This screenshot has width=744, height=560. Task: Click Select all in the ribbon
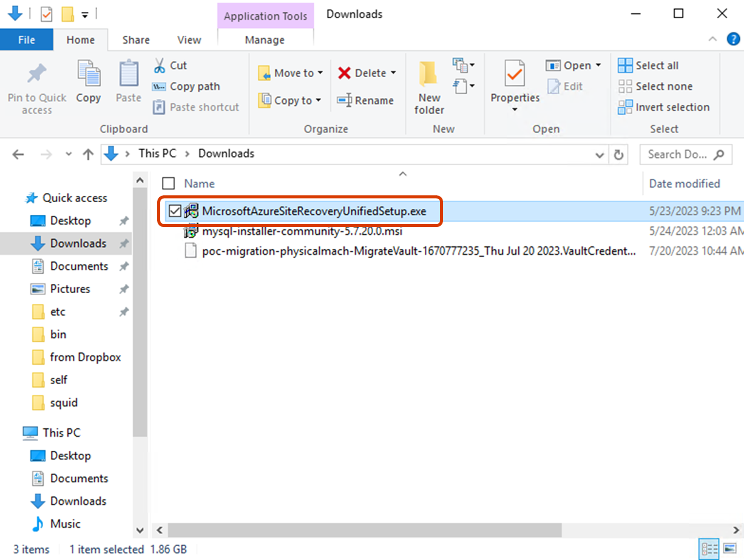coord(648,65)
